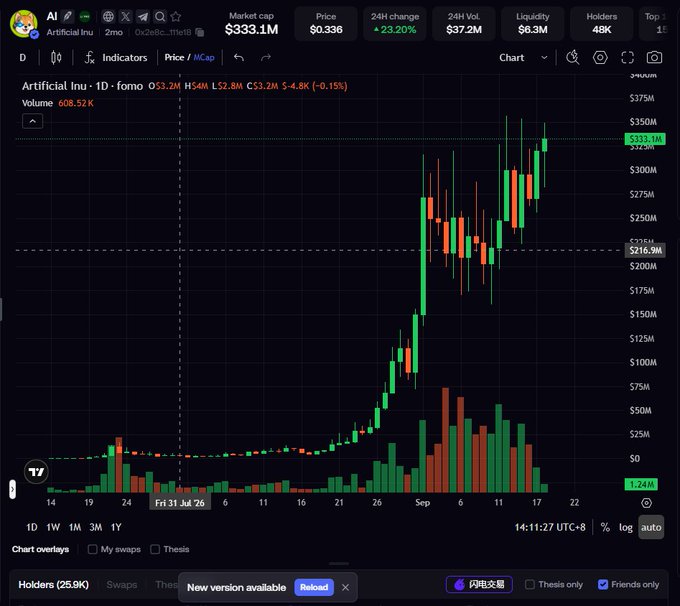
Task: Select the 1M range
Action: coord(75,527)
